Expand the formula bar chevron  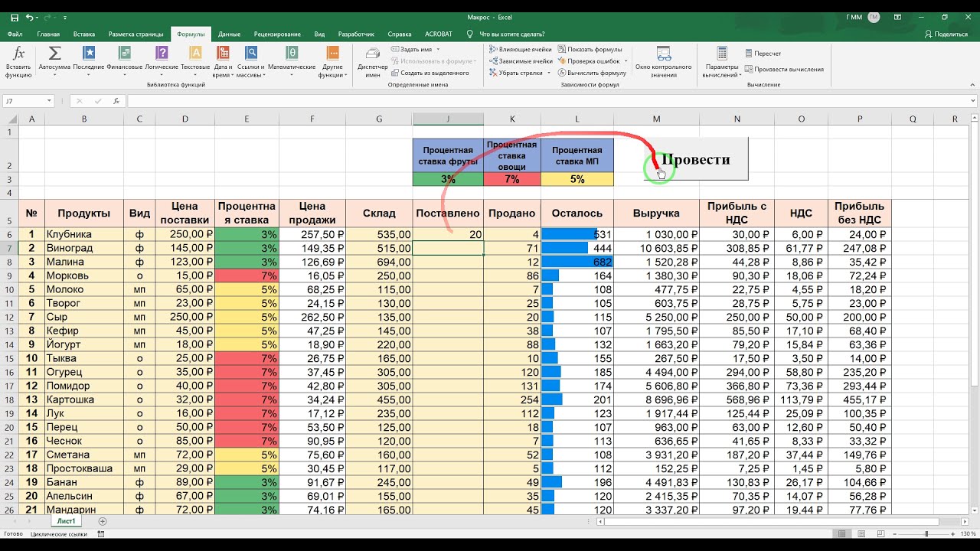click(972, 101)
